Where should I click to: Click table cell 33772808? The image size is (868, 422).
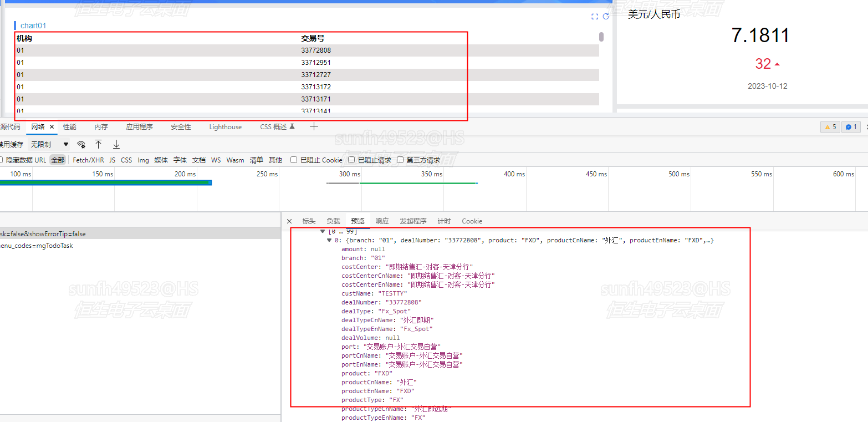(316, 50)
